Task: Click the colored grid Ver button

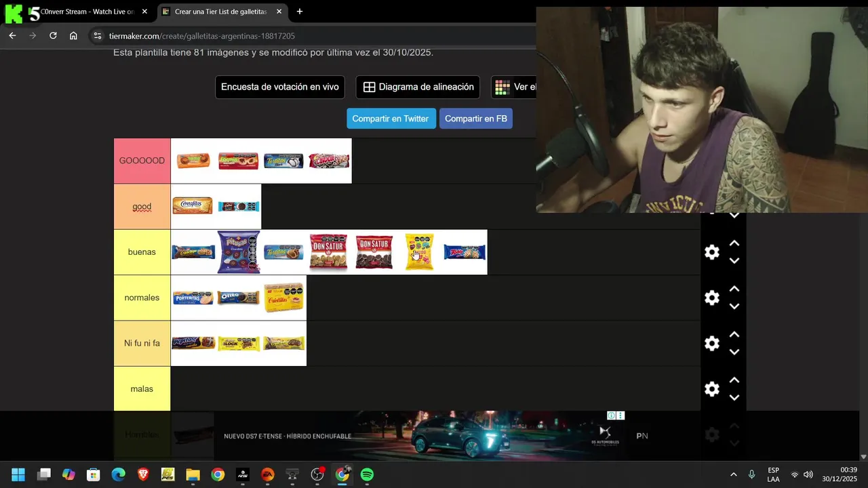Action: (514, 87)
